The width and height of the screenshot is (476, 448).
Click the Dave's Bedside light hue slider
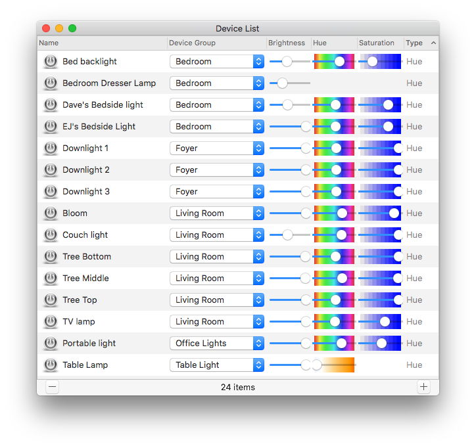pos(334,105)
